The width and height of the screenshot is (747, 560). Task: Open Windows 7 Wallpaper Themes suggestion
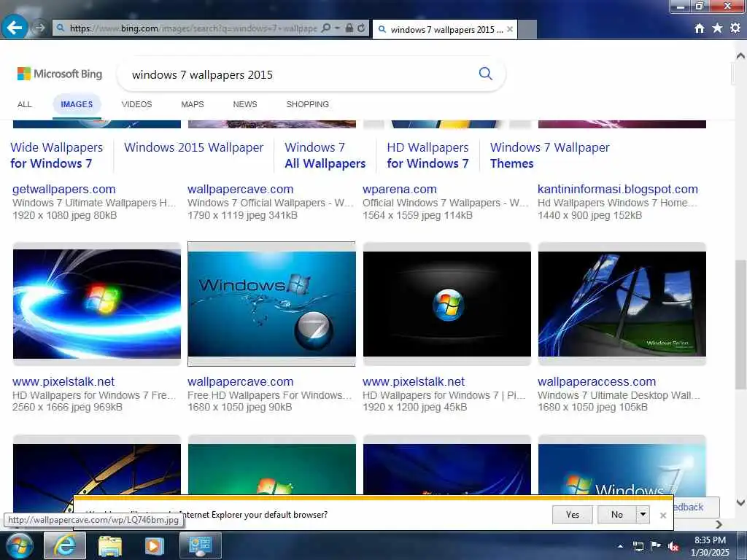pos(550,155)
